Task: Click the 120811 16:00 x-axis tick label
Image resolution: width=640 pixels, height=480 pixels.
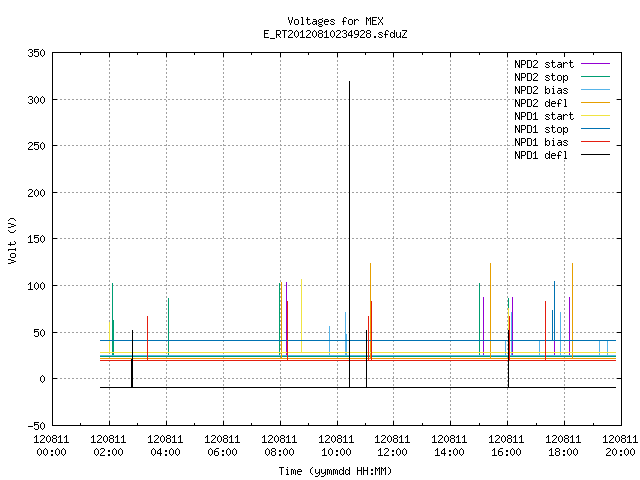Action: 506,446
